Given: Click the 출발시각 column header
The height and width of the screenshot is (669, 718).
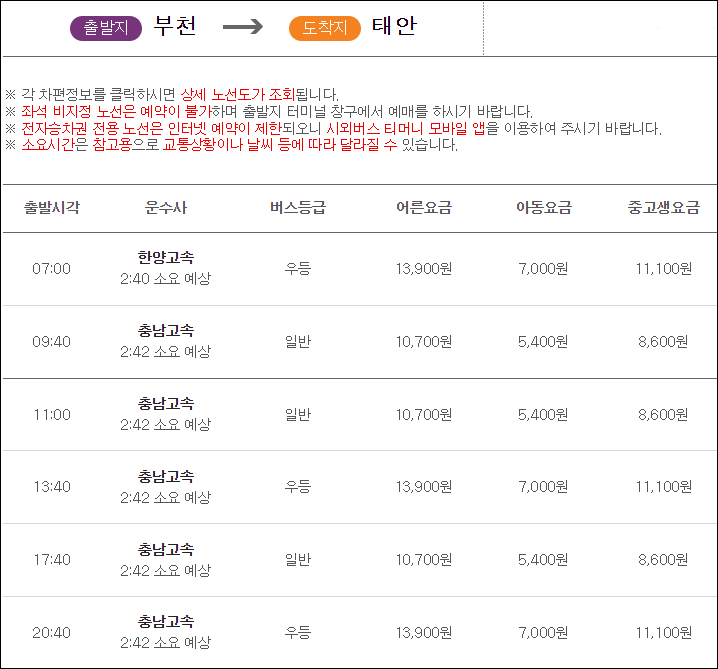Looking at the screenshot, I should pos(52,207).
